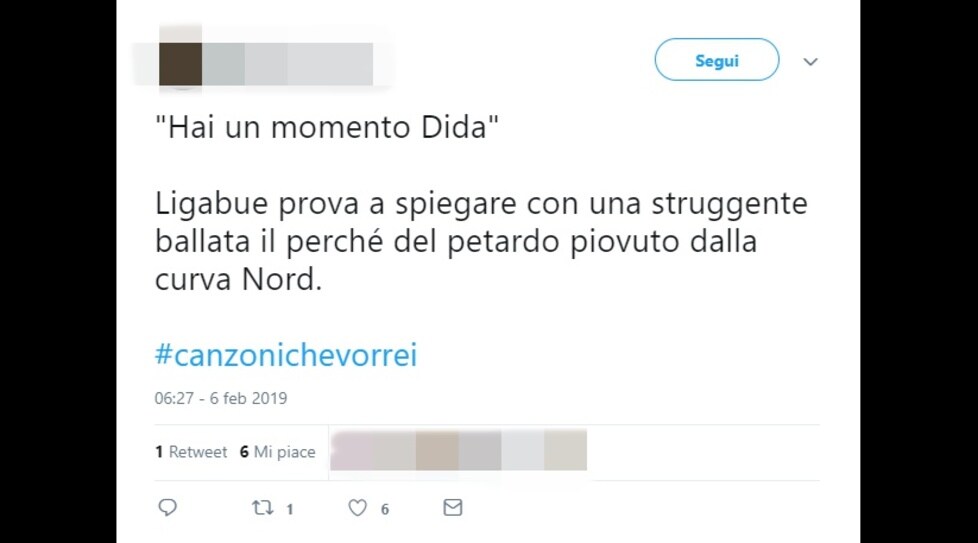Viewport: 978px width, 543px height.
Task: Open the second liker avatar in row
Action: pyautogui.click(x=394, y=450)
